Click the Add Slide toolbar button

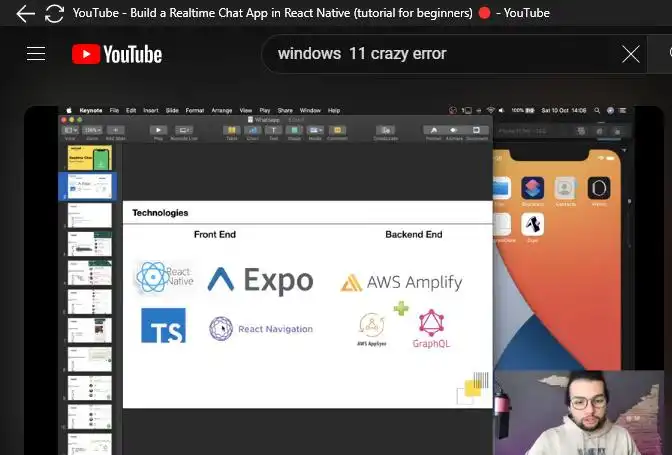click(115, 130)
